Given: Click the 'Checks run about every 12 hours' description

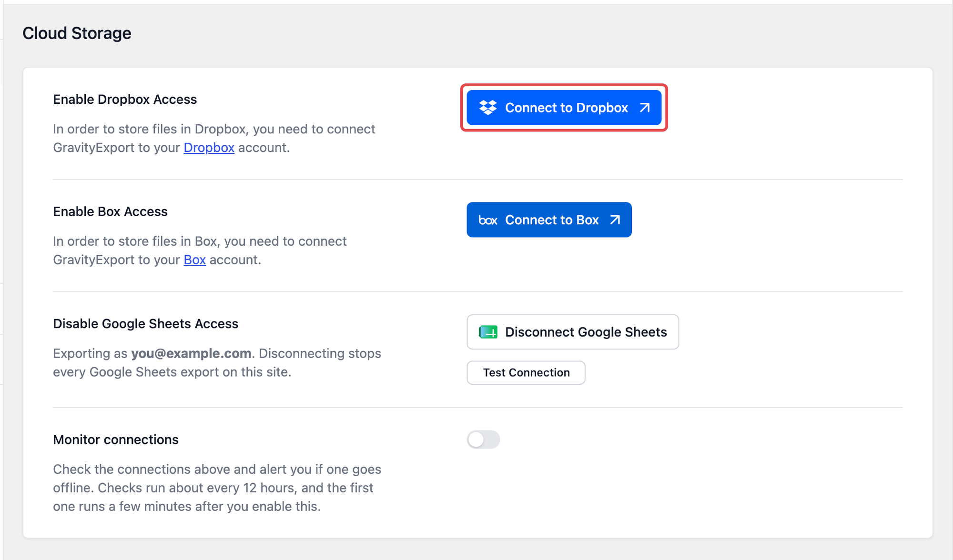Looking at the screenshot, I should point(217,488).
